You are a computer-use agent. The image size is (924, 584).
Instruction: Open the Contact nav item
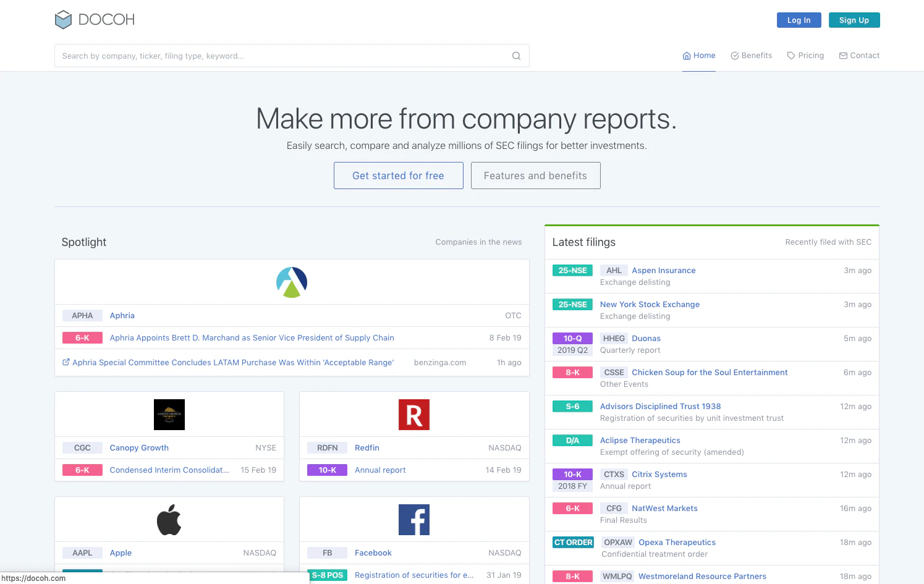pos(859,56)
